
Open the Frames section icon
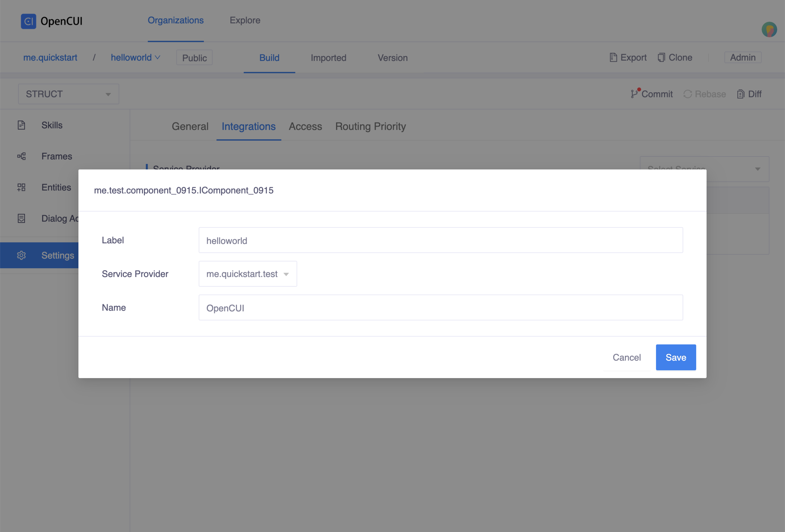[21, 156]
